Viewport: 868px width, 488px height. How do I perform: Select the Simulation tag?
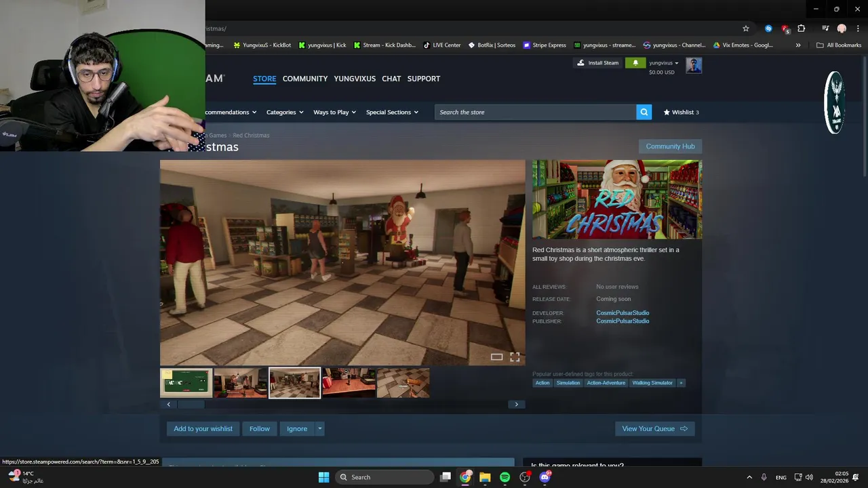pyautogui.click(x=568, y=383)
